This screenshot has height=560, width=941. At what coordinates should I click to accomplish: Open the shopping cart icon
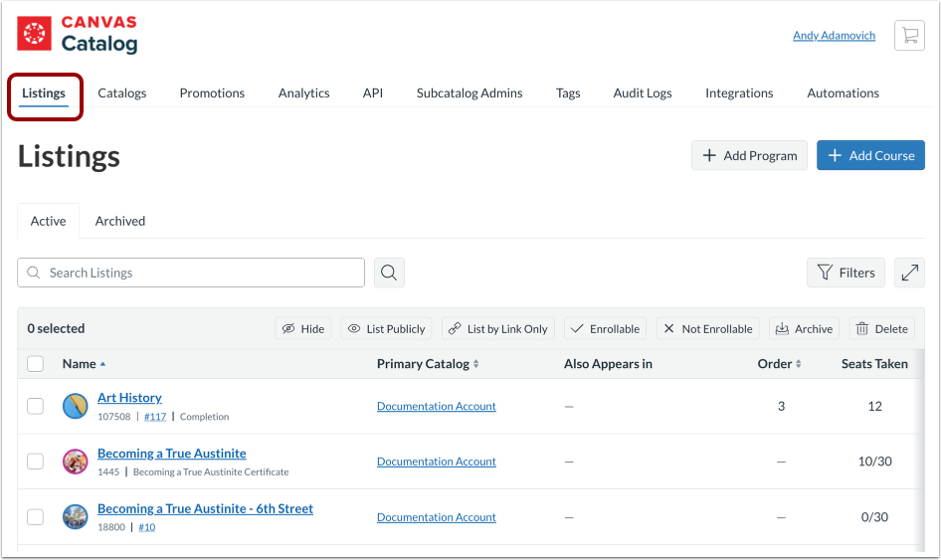(x=909, y=36)
